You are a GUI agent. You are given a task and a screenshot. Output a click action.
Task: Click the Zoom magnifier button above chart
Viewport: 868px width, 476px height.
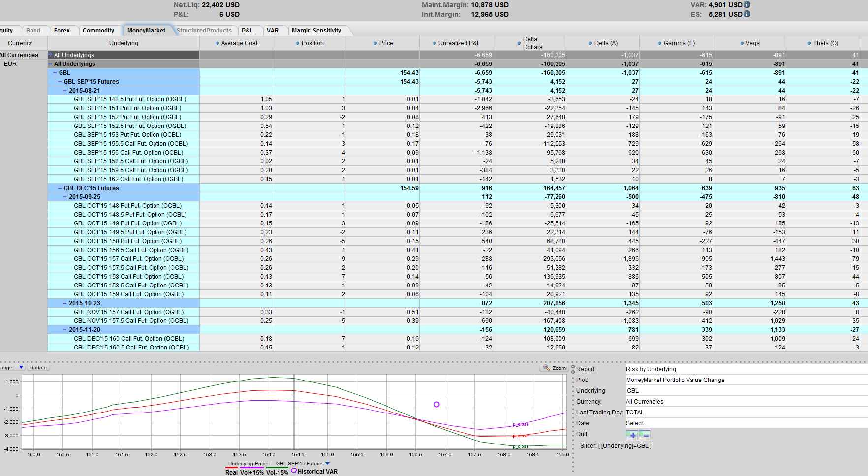(x=554, y=368)
